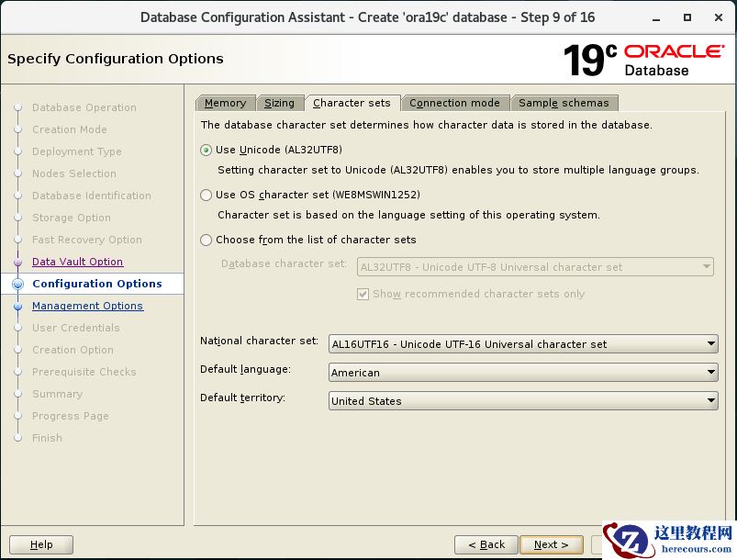The image size is (737, 560).
Task: Go to Management Options step
Action: (87, 306)
